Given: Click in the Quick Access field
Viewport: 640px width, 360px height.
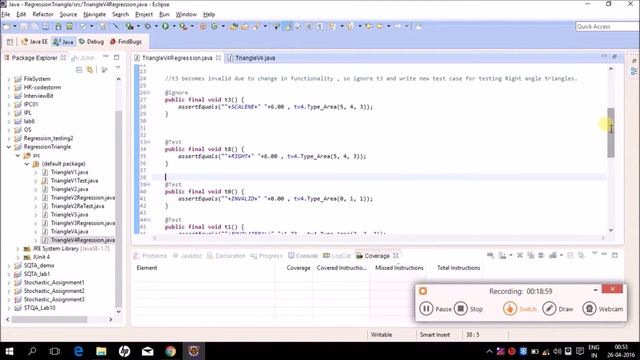Looking at the screenshot, I should pyautogui.click(x=607, y=27).
